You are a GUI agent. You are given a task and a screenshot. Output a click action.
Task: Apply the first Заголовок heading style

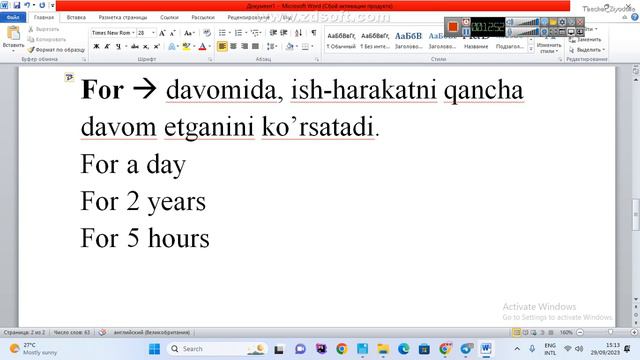pos(408,40)
